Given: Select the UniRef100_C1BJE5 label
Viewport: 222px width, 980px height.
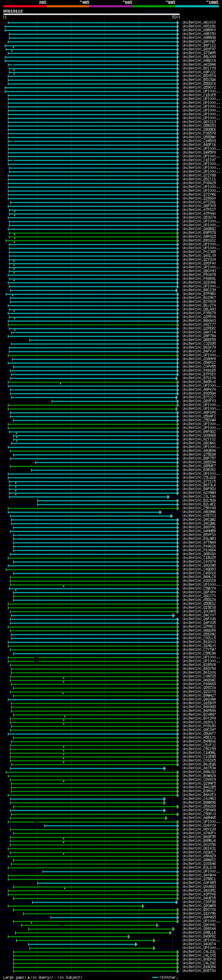Looking at the screenshot, I should [x=199, y=95].
